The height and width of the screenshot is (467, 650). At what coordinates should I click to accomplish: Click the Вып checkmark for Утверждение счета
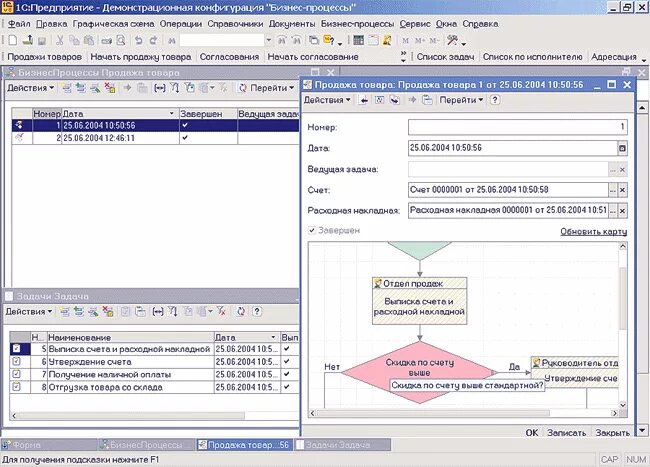pos(286,362)
